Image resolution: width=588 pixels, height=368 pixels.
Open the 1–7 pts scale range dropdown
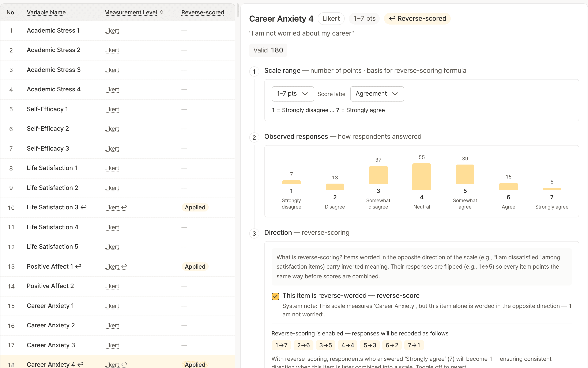(x=293, y=94)
